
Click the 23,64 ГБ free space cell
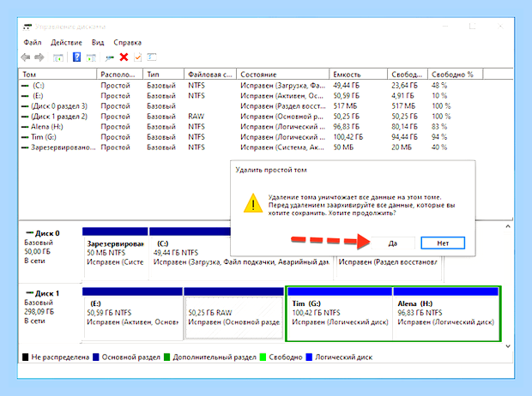pyautogui.click(x=404, y=86)
